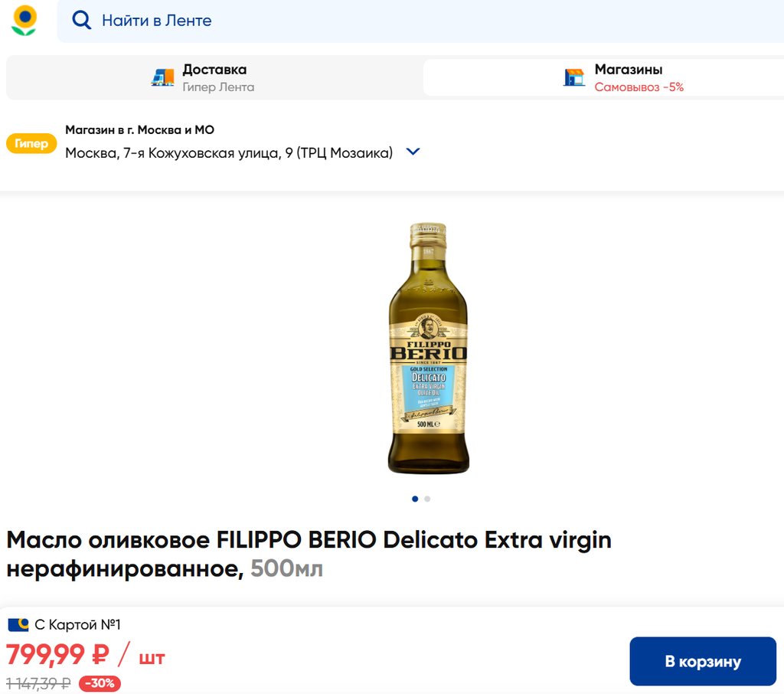Viewport: 784px width, 694px height.
Task: Click the search magnifier icon
Action: (81, 21)
